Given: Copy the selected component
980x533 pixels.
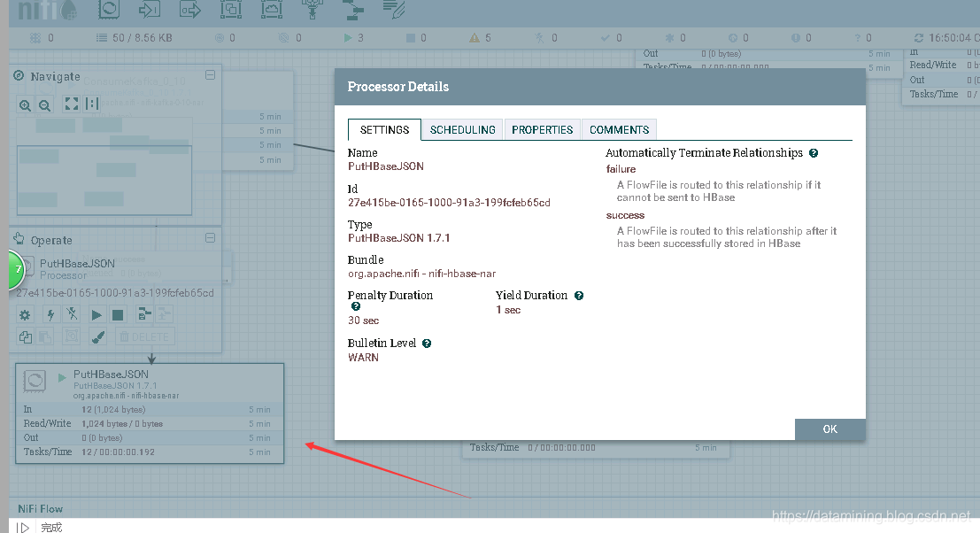Looking at the screenshot, I should pyautogui.click(x=25, y=336).
